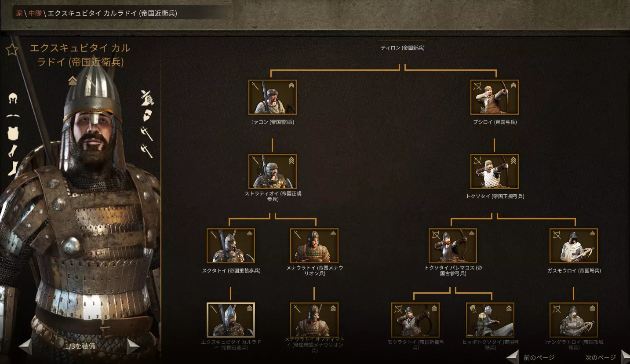Select the body armor equipment slot icon
Viewport: 630px width, 364px height.
coord(13,133)
